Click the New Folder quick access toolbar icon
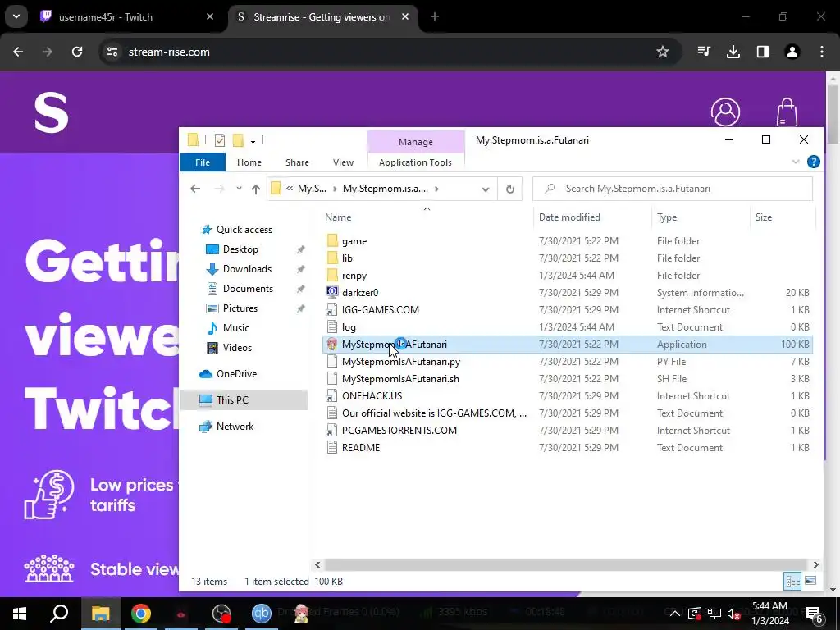This screenshot has width=840, height=630. click(x=238, y=140)
